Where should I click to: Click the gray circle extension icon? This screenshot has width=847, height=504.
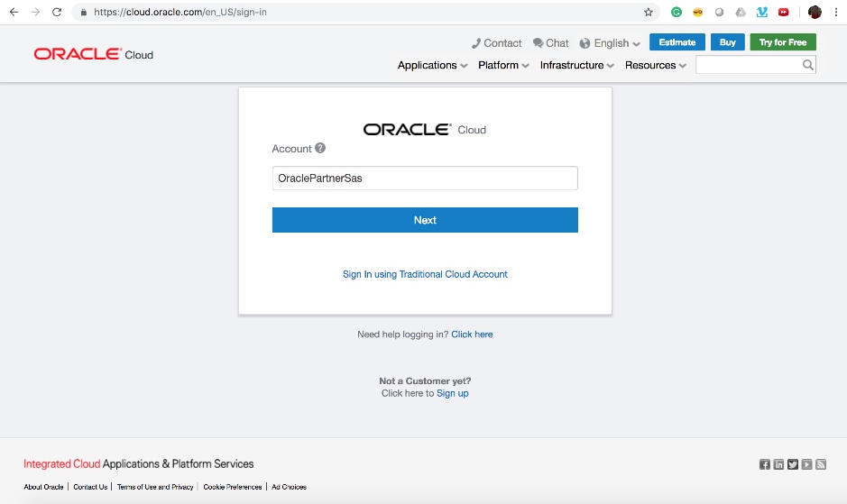coord(719,12)
